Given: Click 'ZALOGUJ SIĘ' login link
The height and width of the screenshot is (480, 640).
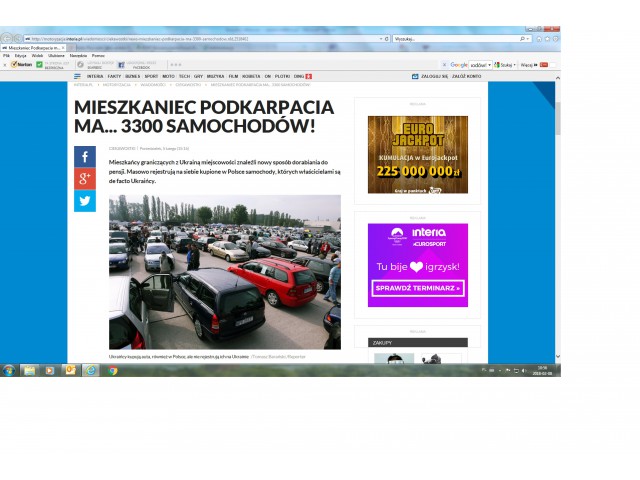Looking at the screenshot, I should point(432,76).
